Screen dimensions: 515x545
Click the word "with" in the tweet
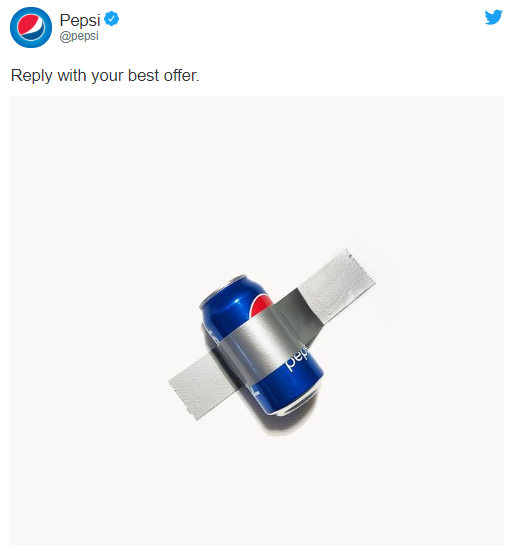[x=72, y=75]
